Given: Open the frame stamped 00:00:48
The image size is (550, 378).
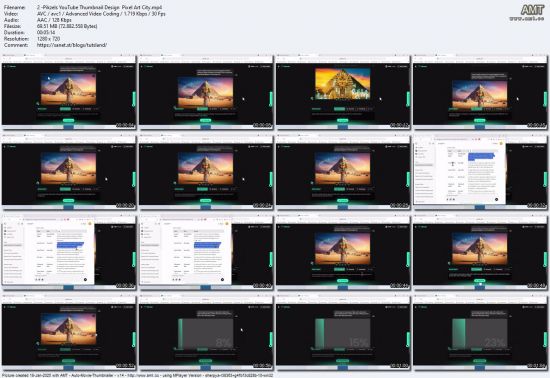Looking at the screenshot, I should coord(480,253).
